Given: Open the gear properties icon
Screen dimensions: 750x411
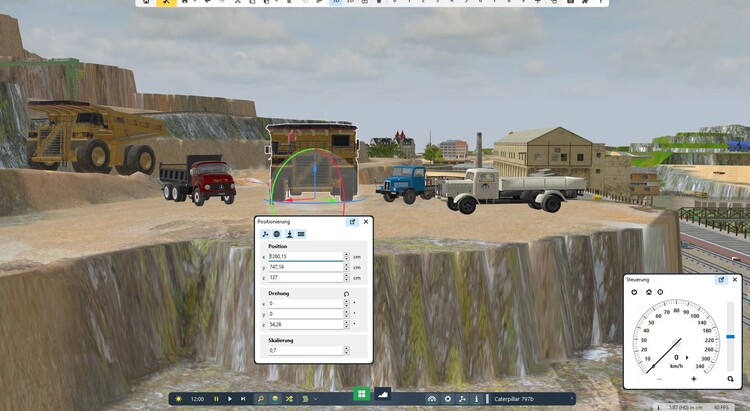Looking at the screenshot, I should point(448,399).
